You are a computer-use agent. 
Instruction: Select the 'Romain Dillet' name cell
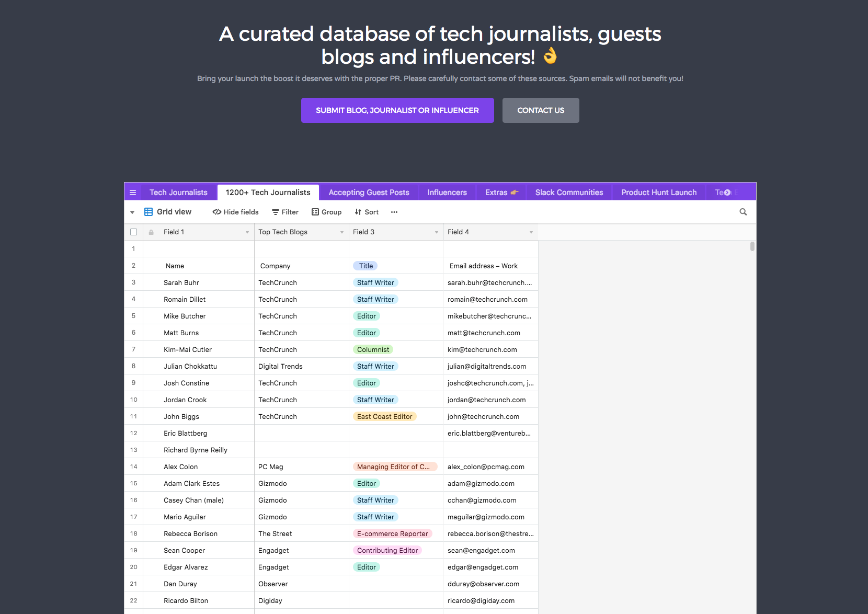pos(199,299)
